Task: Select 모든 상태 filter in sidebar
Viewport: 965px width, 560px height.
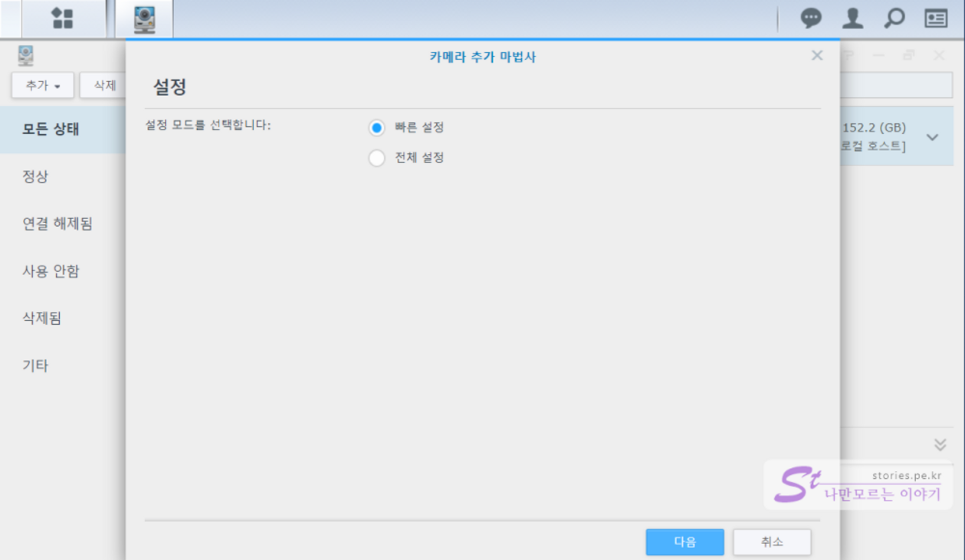Action: (x=51, y=129)
